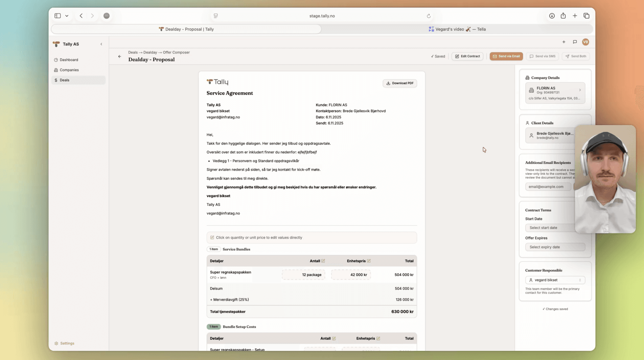This screenshot has width=644, height=360.
Task: Download the agreement as PDF
Action: tap(400, 83)
